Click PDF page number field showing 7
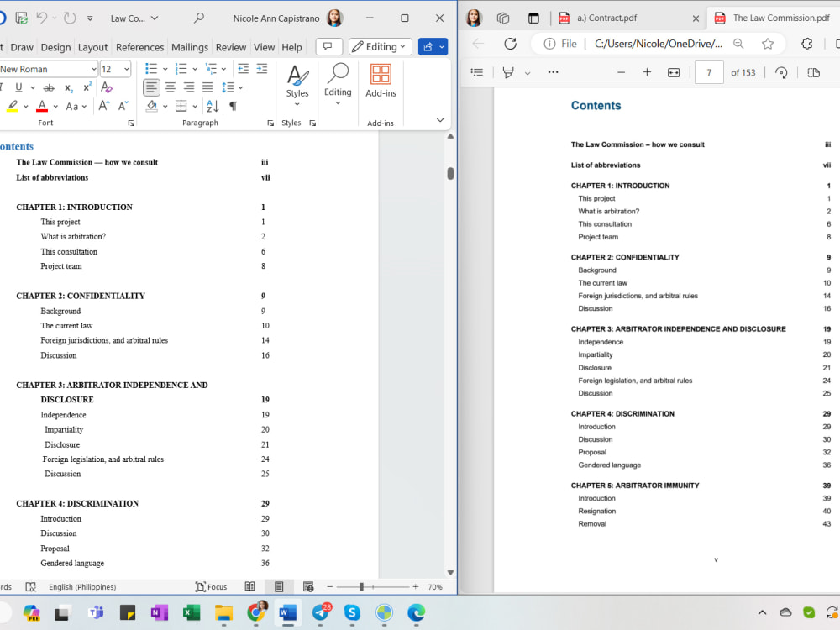 pyautogui.click(x=709, y=72)
